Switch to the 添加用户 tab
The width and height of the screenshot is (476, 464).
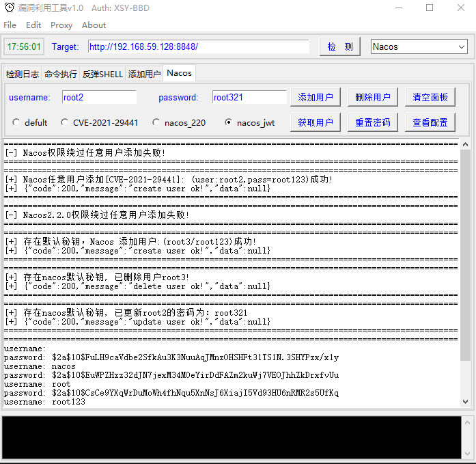click(x=144, y=74)
